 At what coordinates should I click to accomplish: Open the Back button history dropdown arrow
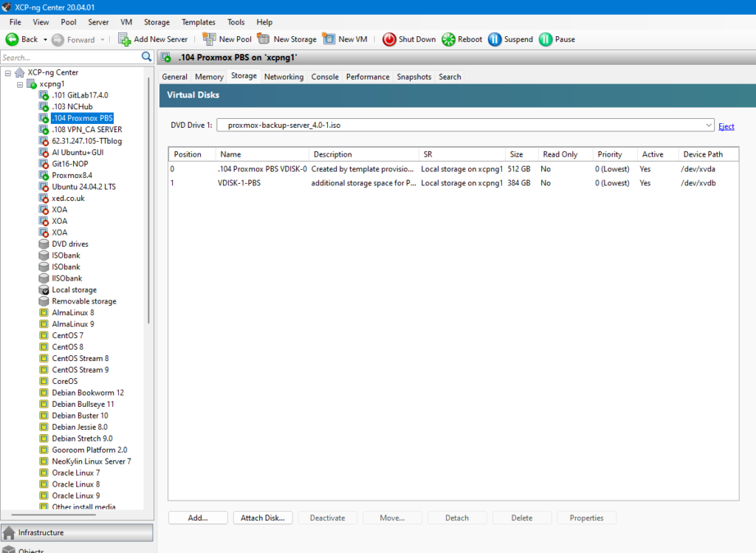click(45, 40)
